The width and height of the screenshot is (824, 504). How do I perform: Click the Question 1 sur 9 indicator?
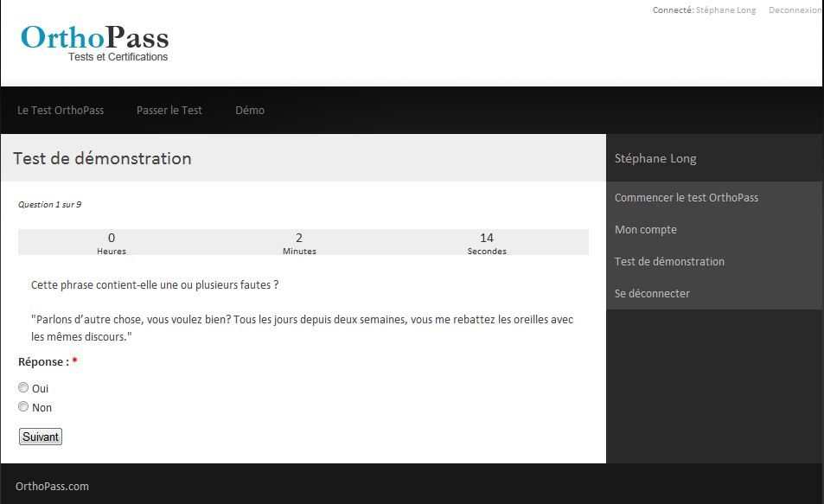49,205
